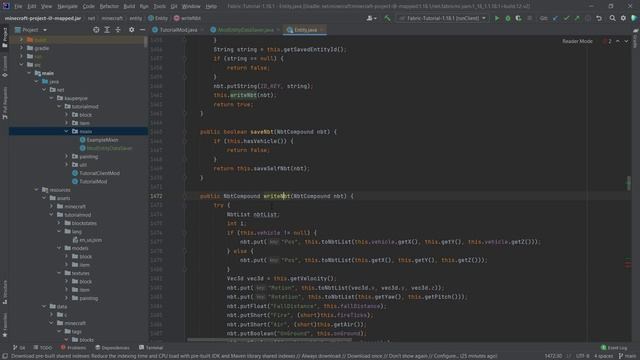
Task: Open the Navigate menu
Action: [67, 6]
